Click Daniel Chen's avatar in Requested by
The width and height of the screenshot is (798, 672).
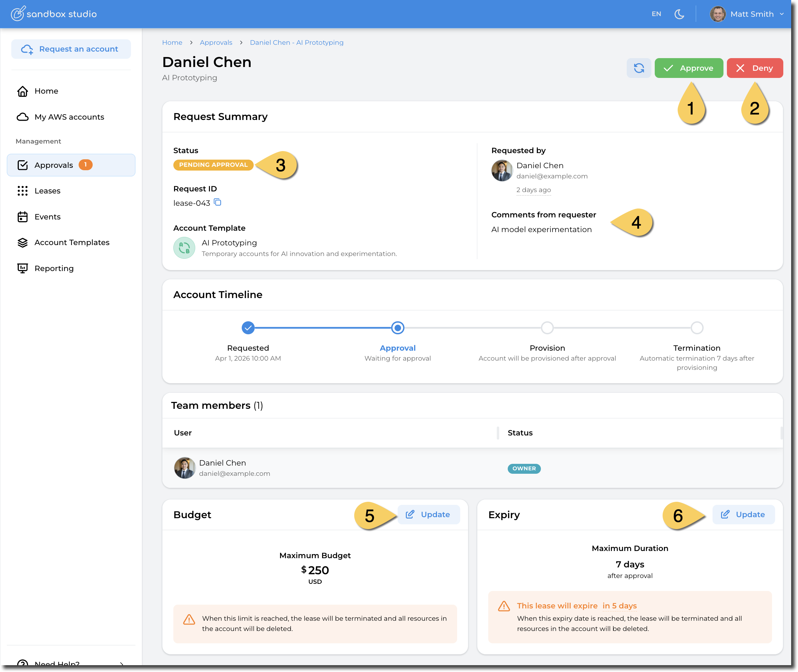502,171
